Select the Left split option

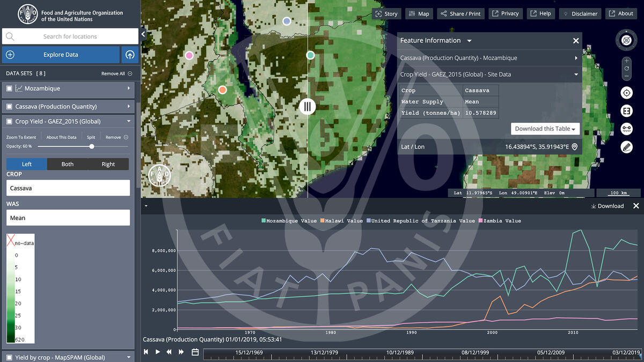[27, 164]
